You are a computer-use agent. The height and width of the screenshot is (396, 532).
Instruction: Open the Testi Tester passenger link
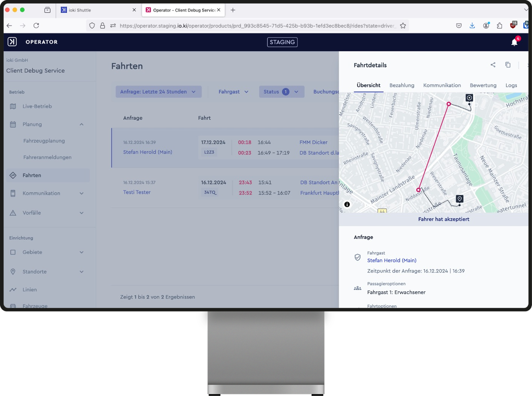point(137,192)
